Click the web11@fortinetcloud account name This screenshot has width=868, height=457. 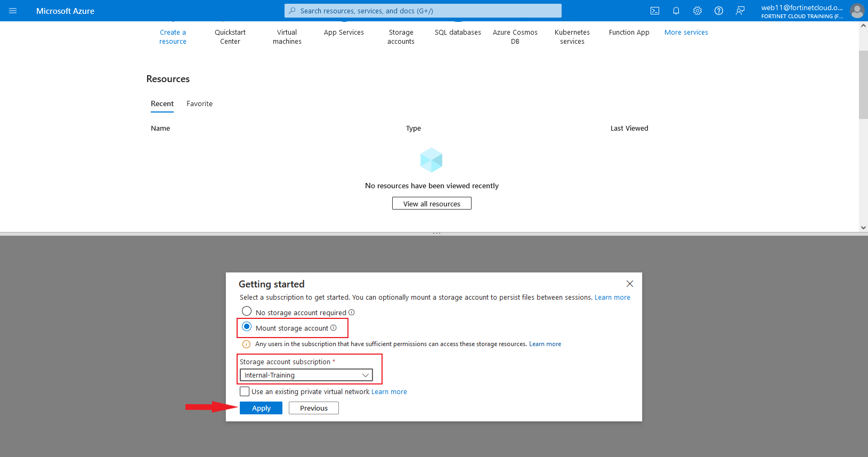(x=802, y=7)
